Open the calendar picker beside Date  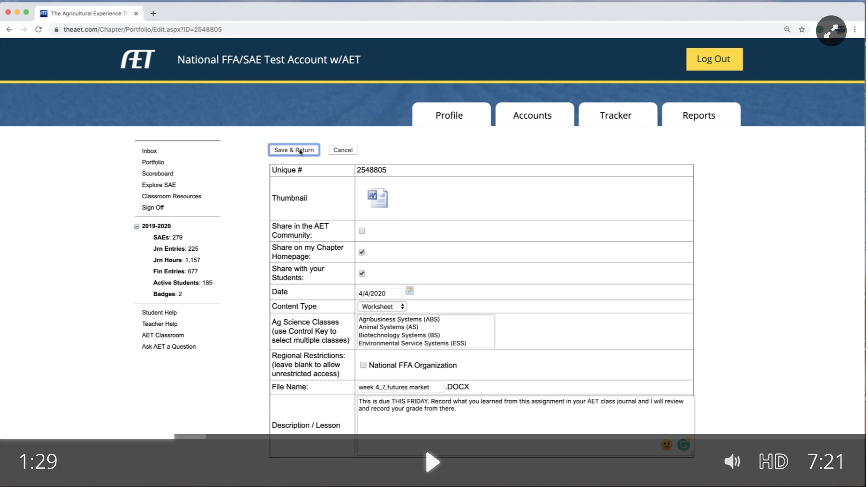(409, 291)
